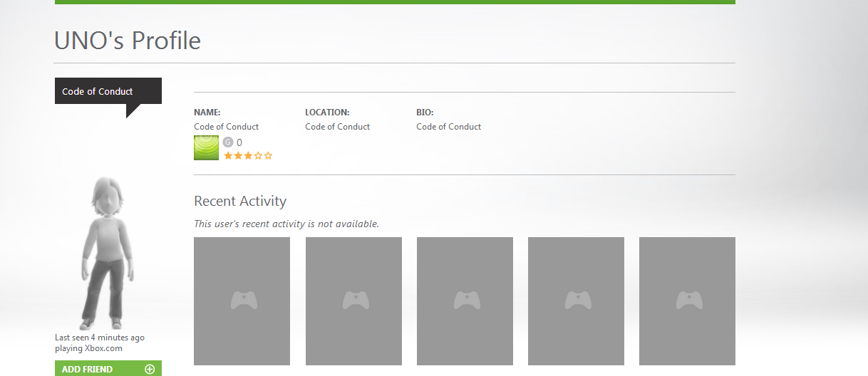This screenshot has height=376, width=868.
Task: Click the Code of Conduct speech bubble
Action: [108, 98]
